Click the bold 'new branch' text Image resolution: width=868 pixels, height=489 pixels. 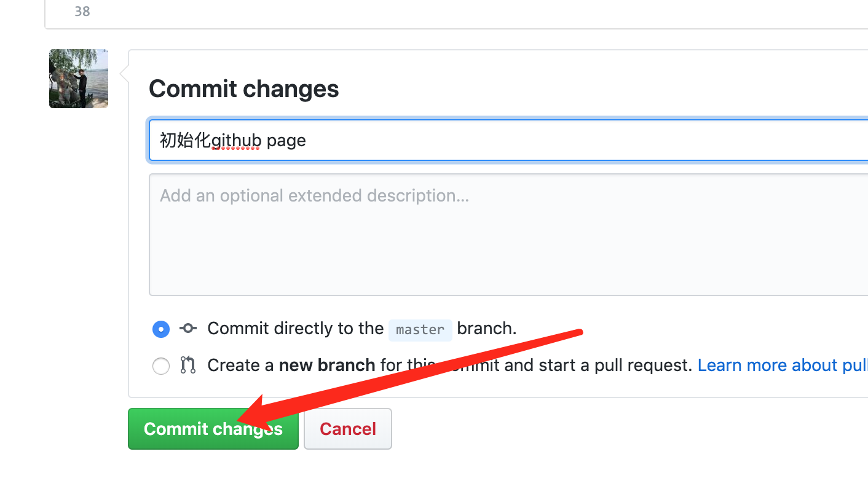pyautogui.click(x=327, y=366)
